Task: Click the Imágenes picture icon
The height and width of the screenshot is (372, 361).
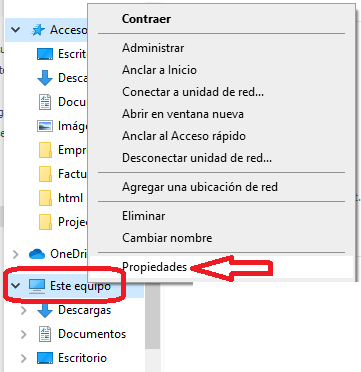Action: tap(45, 126)
